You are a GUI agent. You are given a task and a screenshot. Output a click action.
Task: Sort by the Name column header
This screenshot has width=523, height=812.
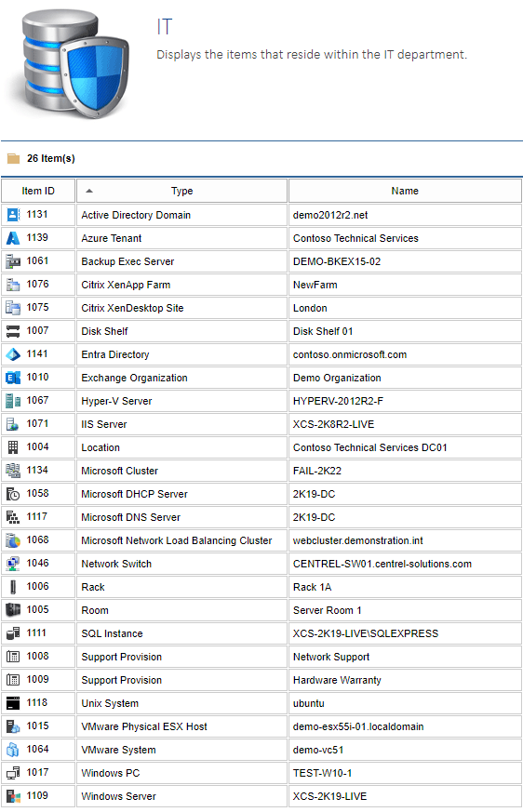click(405, 191)
